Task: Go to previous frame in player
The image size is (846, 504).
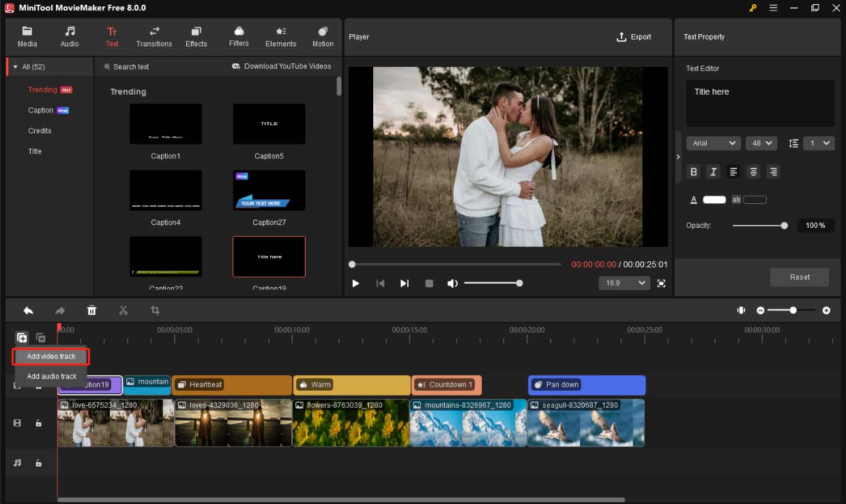Action: [380, 283]
